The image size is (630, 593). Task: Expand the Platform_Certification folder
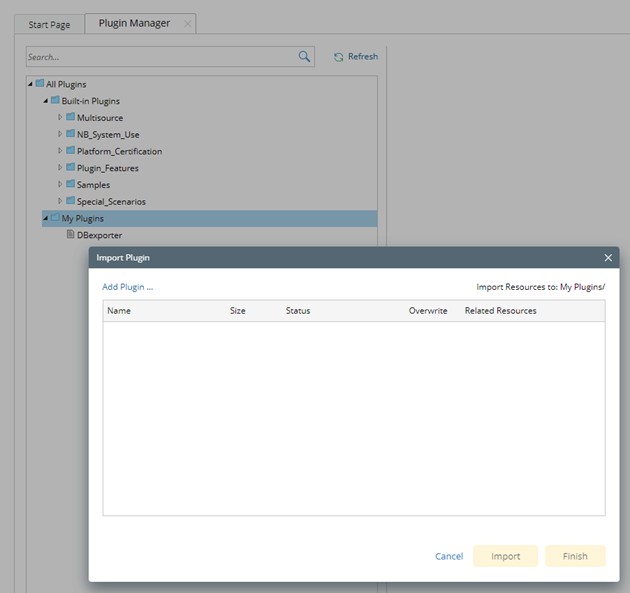coord(60,151)
